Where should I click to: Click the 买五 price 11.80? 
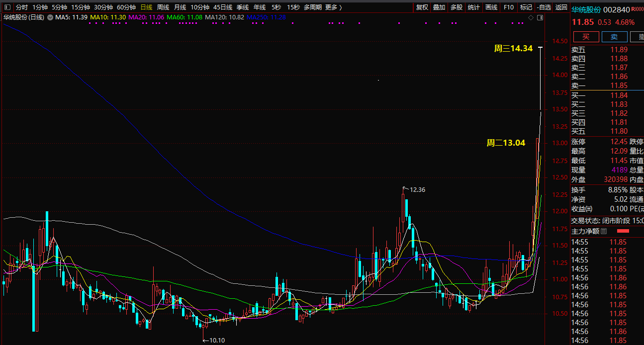pos(619,131)
